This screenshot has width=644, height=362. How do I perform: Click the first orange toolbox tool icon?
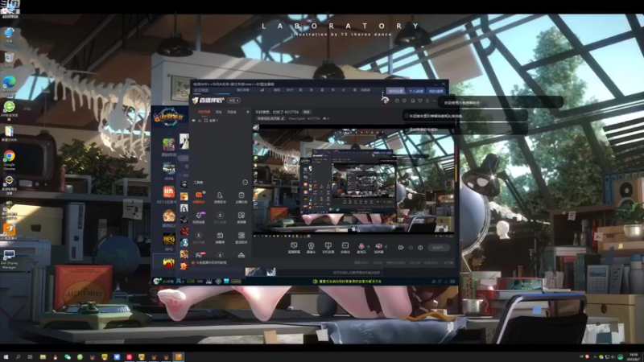click(x=199, y=196)
